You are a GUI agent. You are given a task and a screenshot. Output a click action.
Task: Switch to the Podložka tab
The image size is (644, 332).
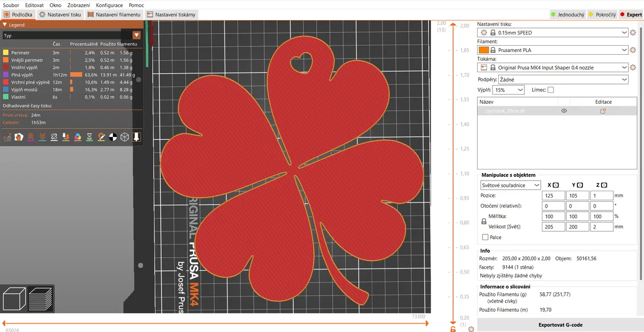[18, 15]
